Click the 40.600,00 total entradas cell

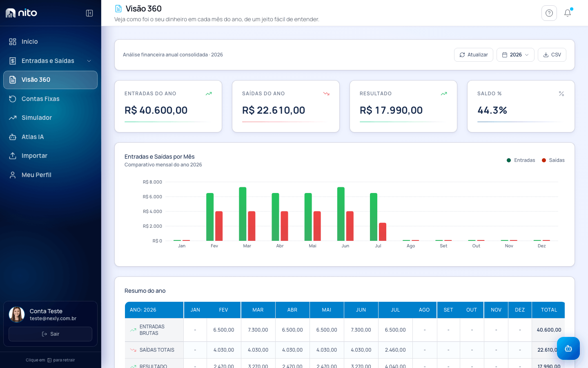pyautogui.click(x=549, y=330)
